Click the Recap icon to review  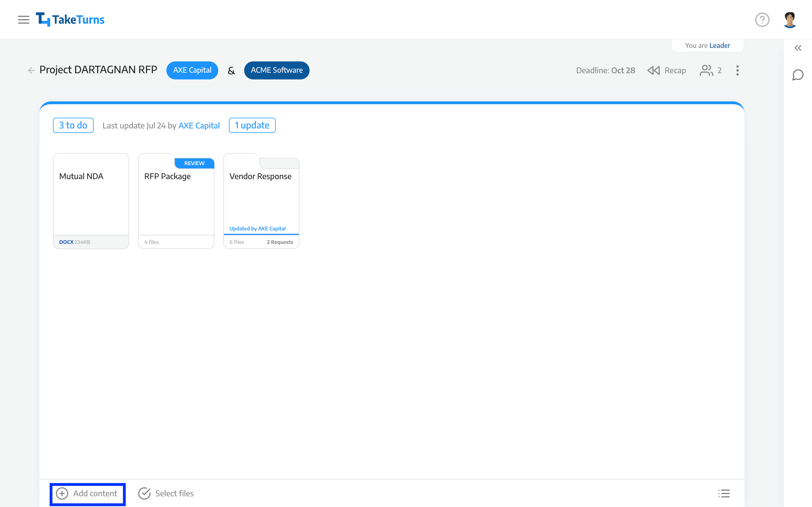[x=653, y=70]
